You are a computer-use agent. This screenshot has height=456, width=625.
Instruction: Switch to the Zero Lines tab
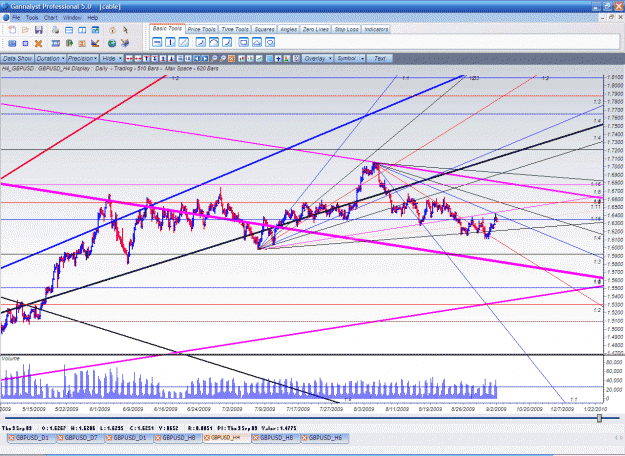315,29
